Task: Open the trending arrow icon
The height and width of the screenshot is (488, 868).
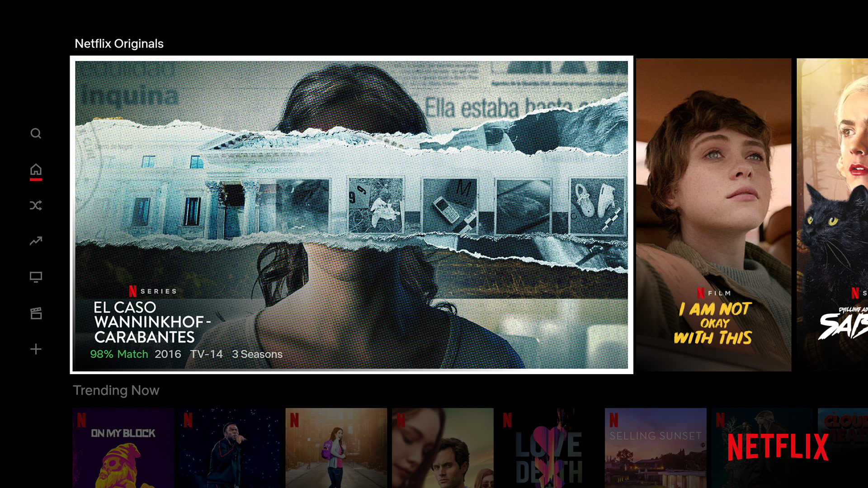Action: coord(36,241)
